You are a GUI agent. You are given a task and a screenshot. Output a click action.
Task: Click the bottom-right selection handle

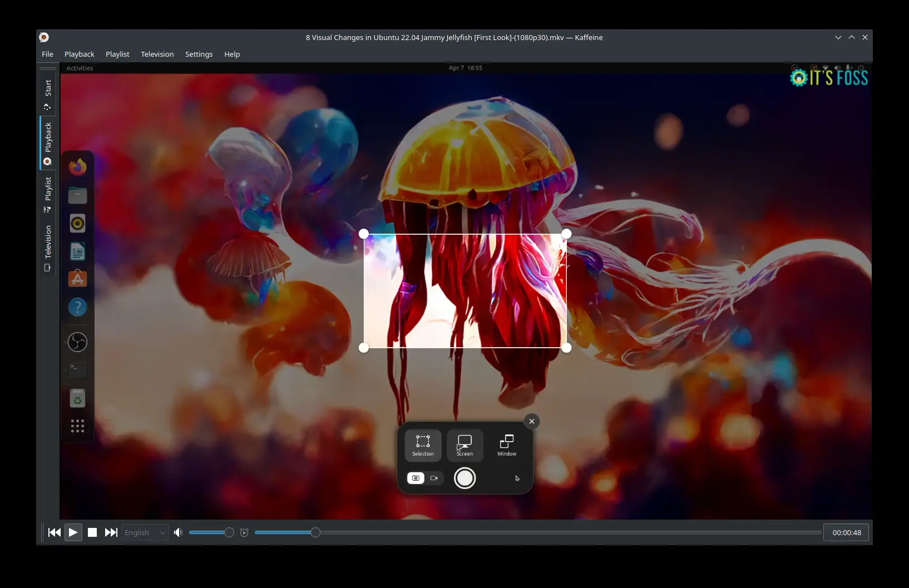coord(566,348)
